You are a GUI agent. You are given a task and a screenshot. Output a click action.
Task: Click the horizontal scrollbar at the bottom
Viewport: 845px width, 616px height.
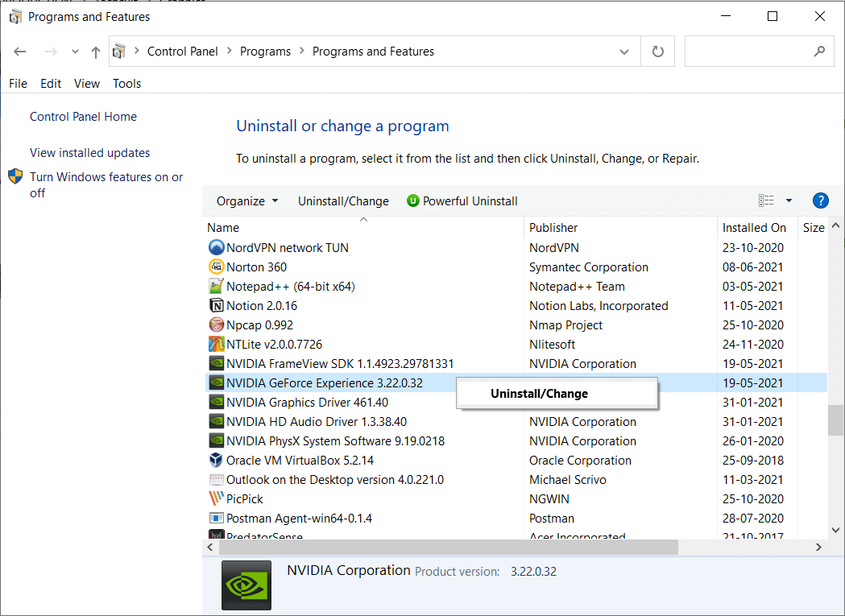[443, 547]
